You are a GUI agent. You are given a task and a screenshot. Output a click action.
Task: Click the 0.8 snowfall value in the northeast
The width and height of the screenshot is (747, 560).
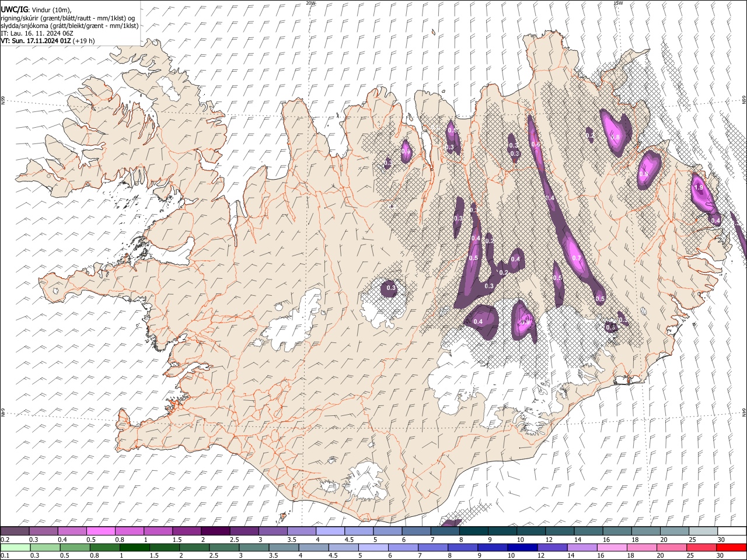pyautogui.click(x=615, y=138)
